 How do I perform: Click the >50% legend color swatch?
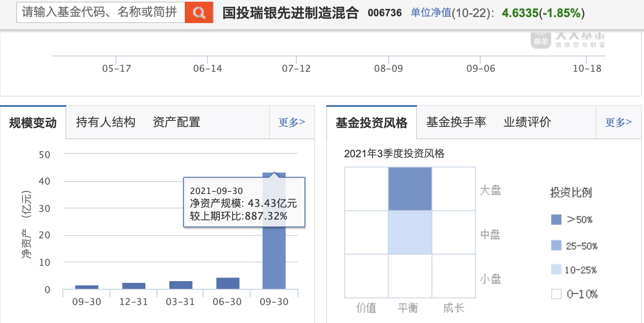tap(556, 220)
